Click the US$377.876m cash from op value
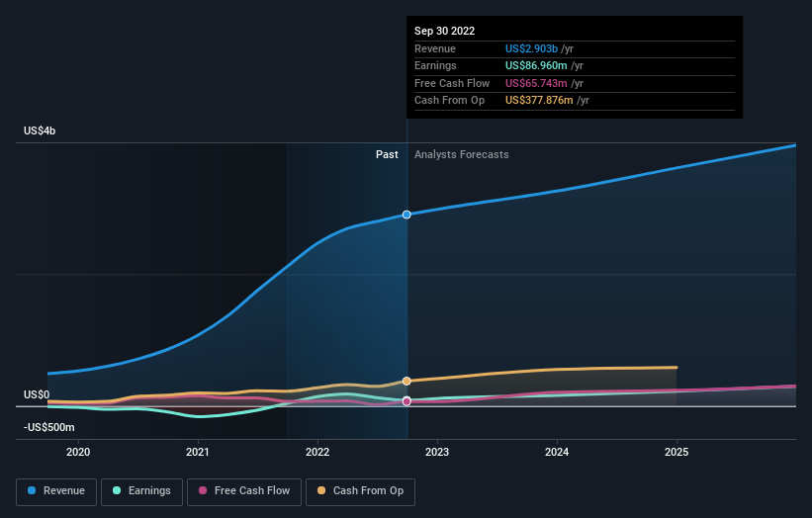 click(x=539, y=101)
